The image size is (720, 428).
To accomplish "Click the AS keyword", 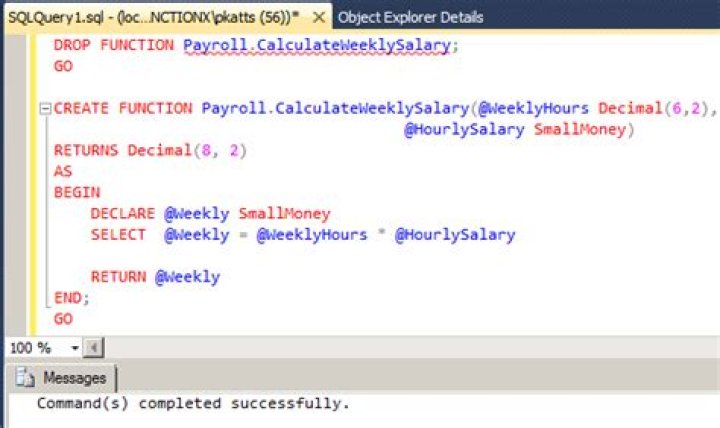I will click(x=63, y=171).
